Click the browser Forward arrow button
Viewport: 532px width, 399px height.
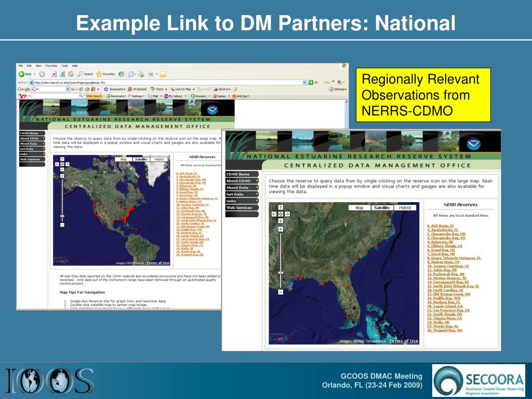pyautogui.click(x=42, y=74)
